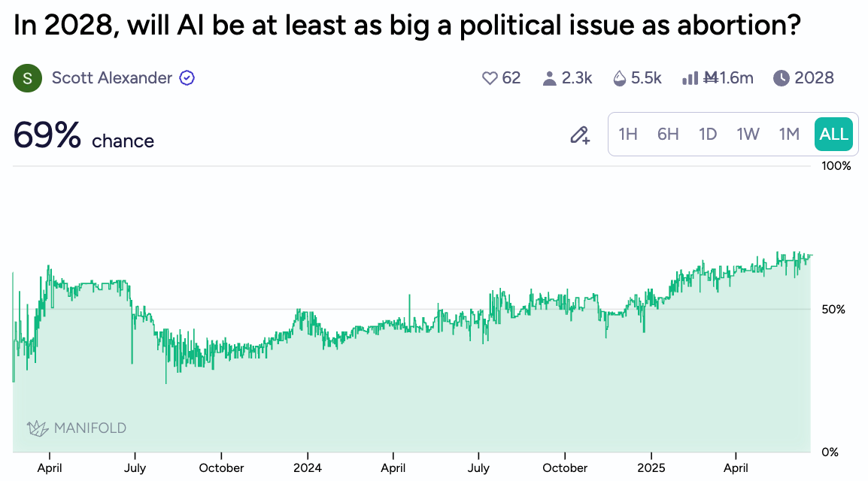Click the 2028 closing date

(814, 78)
